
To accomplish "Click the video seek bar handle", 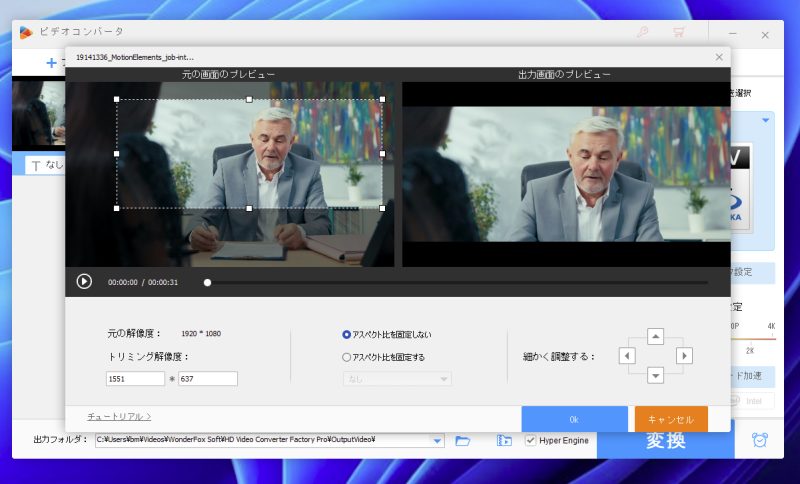I will tap(207, 282).
